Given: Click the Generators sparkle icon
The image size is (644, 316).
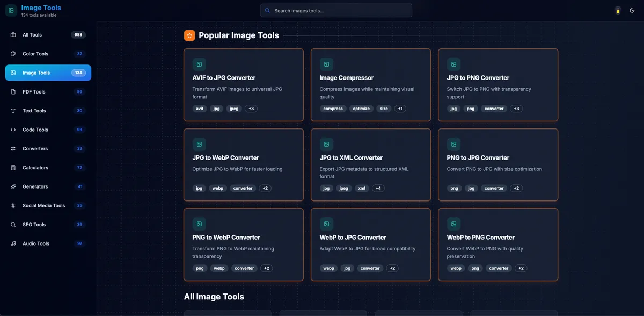Looking at the screenshot, I should click(x=13, y=186).
